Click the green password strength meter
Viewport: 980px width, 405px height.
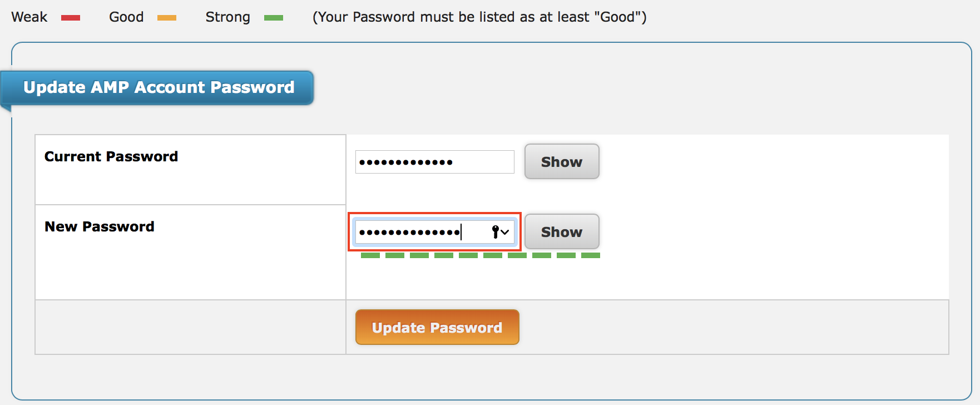pyautogui.click(x=481, y=255)
